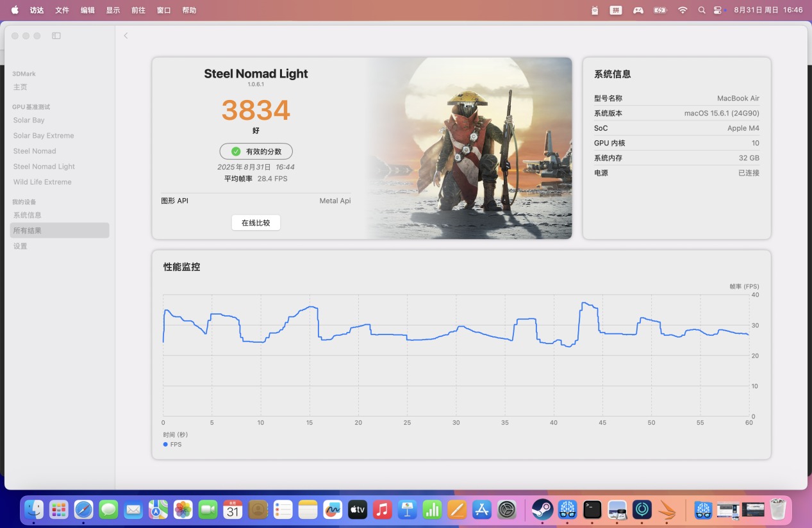The height and width of the screenshot is (528, 812).
Task: Open 设置 from the sidebar
Action: coord(20,245)
